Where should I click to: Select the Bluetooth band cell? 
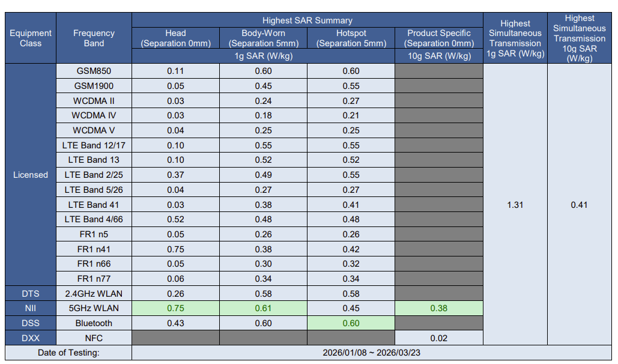(x=94, y=323)
